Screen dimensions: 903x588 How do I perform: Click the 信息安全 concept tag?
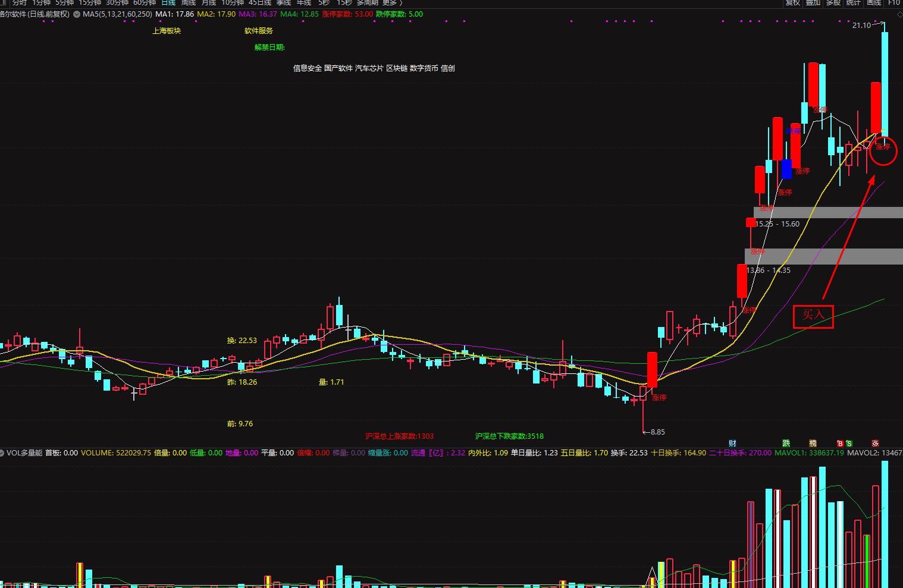pos(307,68)
